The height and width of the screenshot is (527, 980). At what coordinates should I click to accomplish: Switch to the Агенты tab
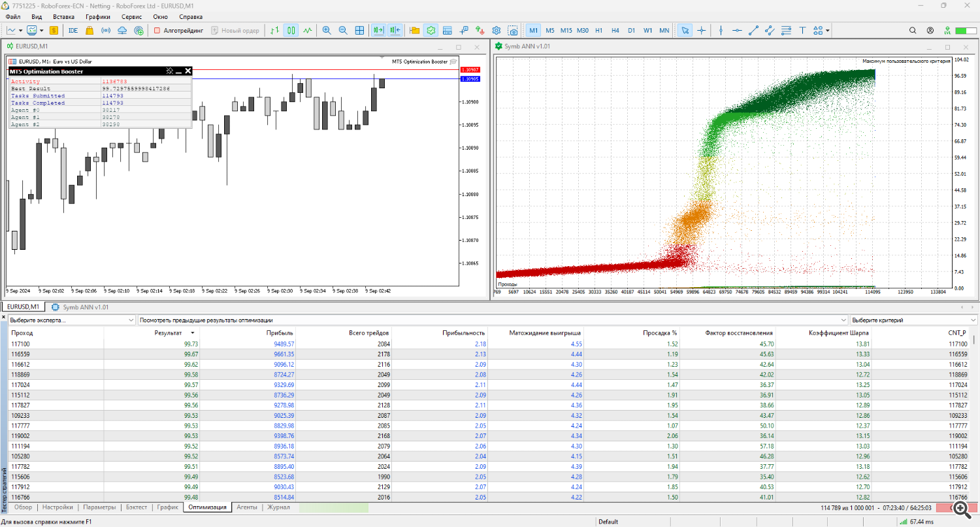tap(246, 507)
